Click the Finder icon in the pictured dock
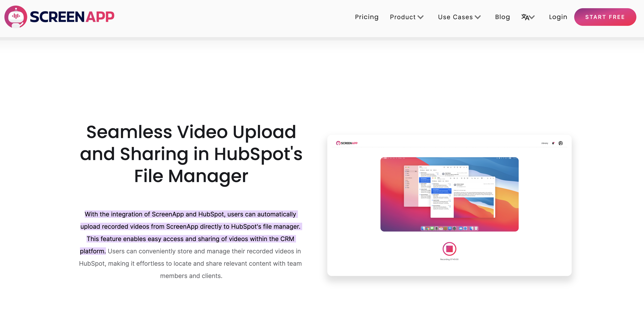Screen dimensions: 644x321 point(423,228)
